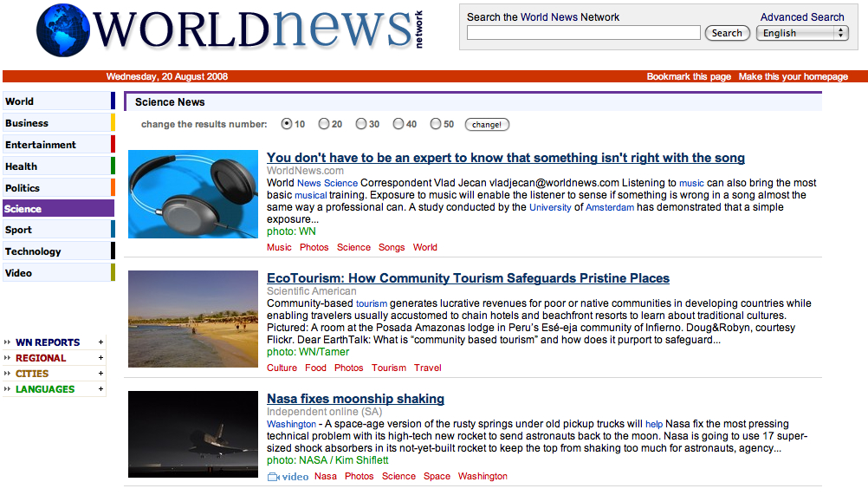Click in the World News search field

(584, 33)
